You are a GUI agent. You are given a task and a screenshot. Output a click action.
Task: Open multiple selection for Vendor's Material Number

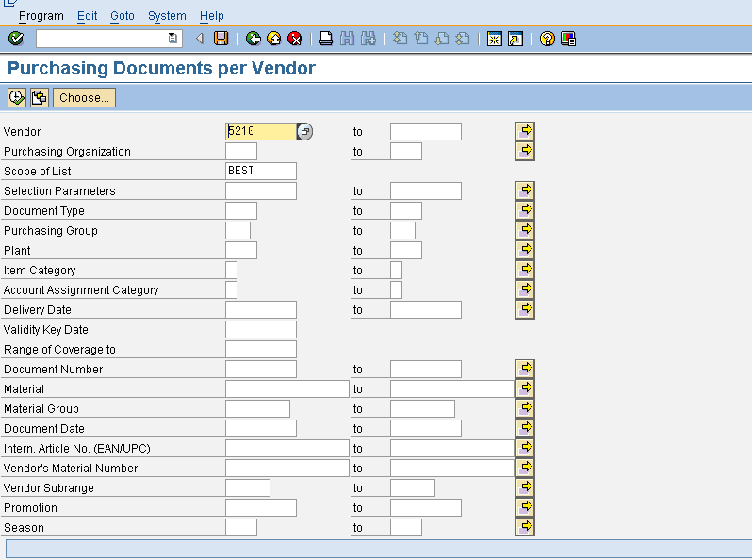coord(525,468)
